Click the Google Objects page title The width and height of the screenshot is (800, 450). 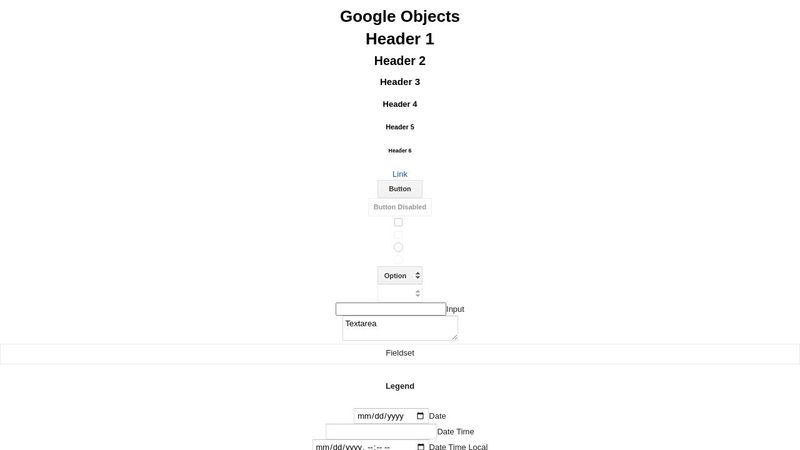tap(400, 16)
